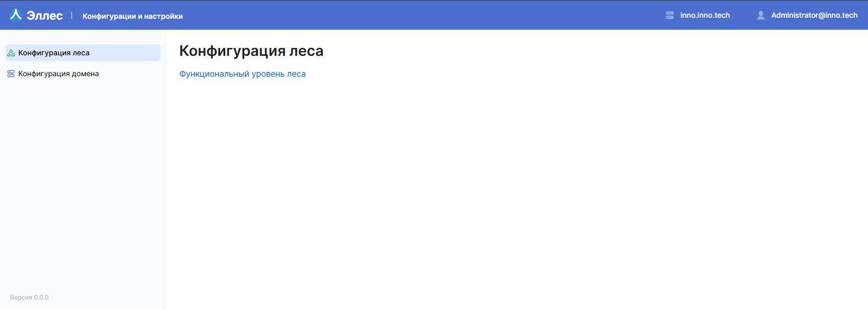Click the Конфигурации и настройки header title
The image size is (868, 310).
coord(133,16)
